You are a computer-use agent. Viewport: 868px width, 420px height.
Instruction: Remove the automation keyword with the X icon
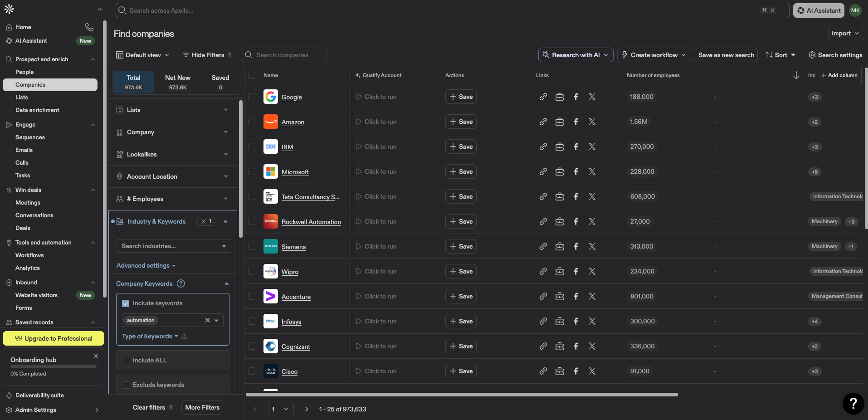(208, 320)
